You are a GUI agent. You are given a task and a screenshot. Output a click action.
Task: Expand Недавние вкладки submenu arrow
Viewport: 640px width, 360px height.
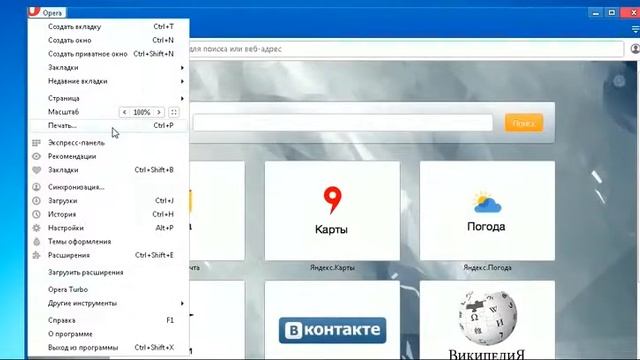182,81
